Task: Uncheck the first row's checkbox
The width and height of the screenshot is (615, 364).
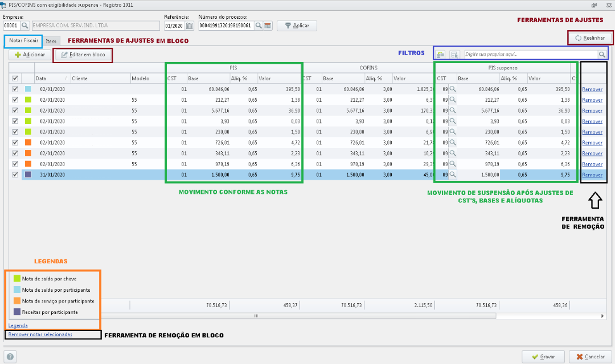Action: pos(15,89)
